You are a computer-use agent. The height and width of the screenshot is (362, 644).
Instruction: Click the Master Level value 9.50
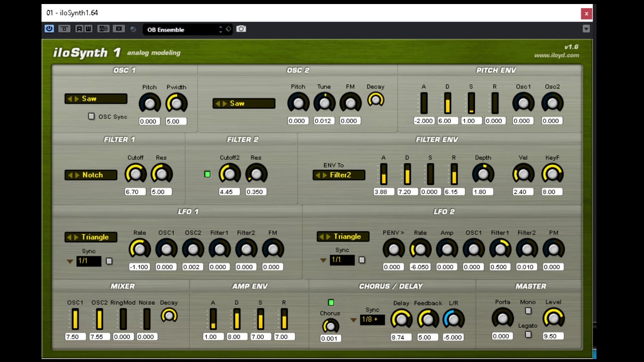[553, 336]
